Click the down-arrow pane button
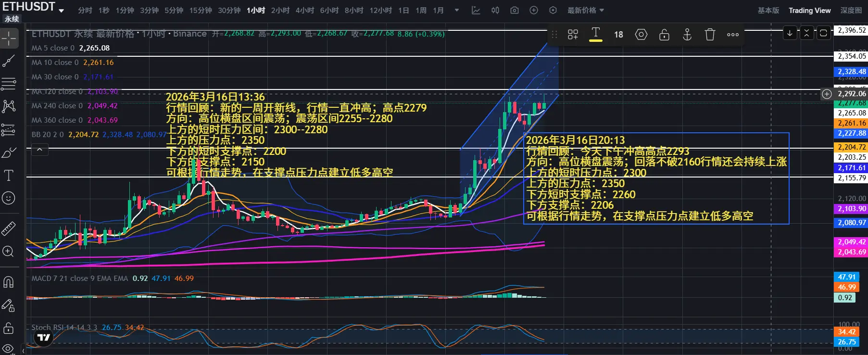 tap(790, 33)
